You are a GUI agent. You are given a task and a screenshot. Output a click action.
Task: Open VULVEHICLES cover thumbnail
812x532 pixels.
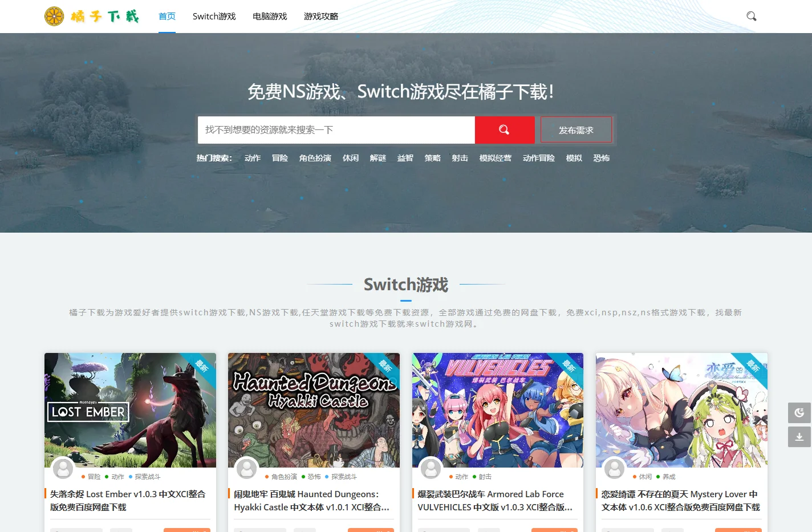(x=498, y=410)
